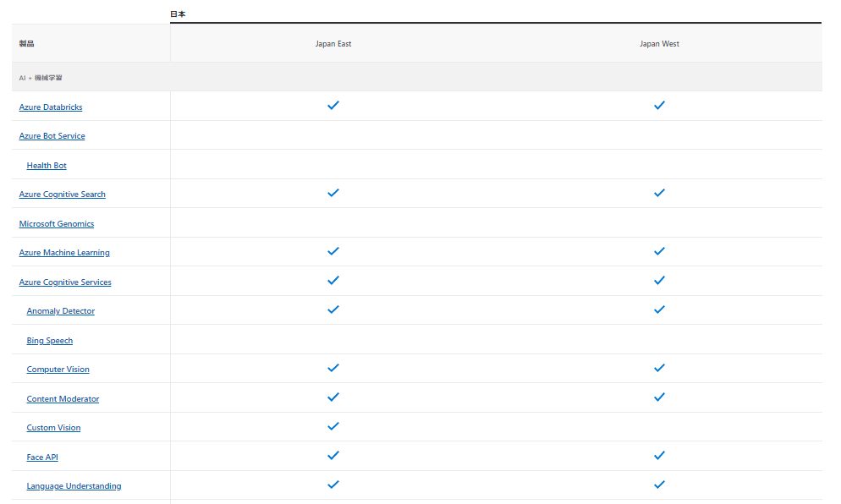
Task: Open the Azure Bot Service link
Action: pyautogui.click(x=52, y=135)
